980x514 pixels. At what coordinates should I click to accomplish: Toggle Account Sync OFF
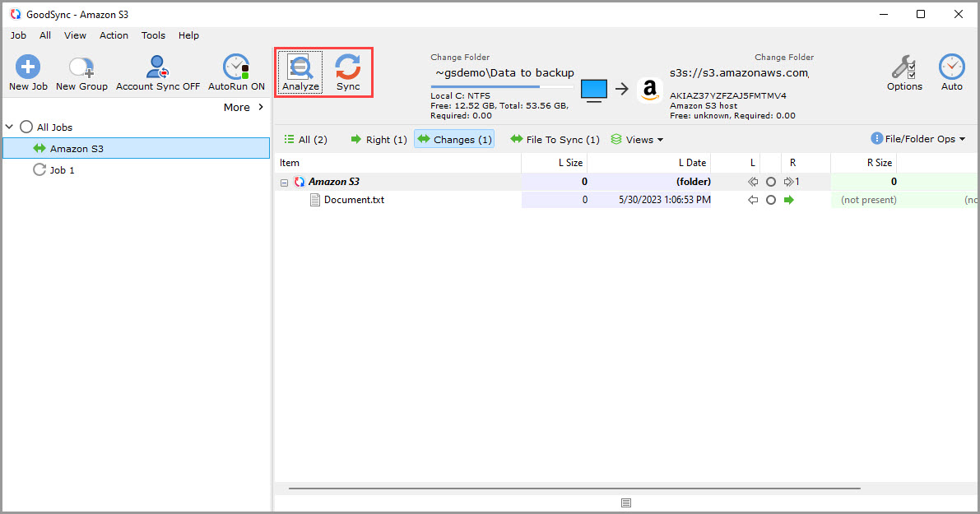click(x=157, y=67)
